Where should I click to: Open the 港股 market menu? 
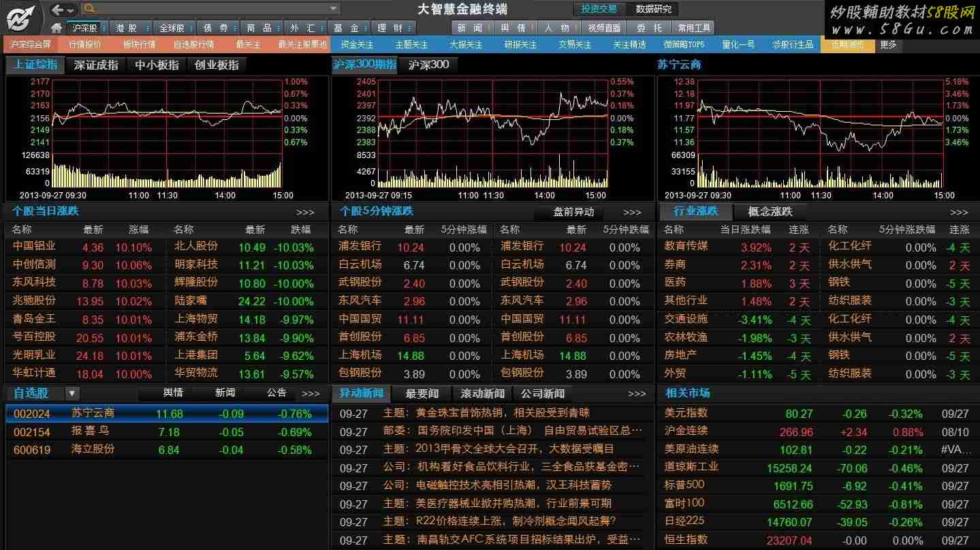point(129,28)
